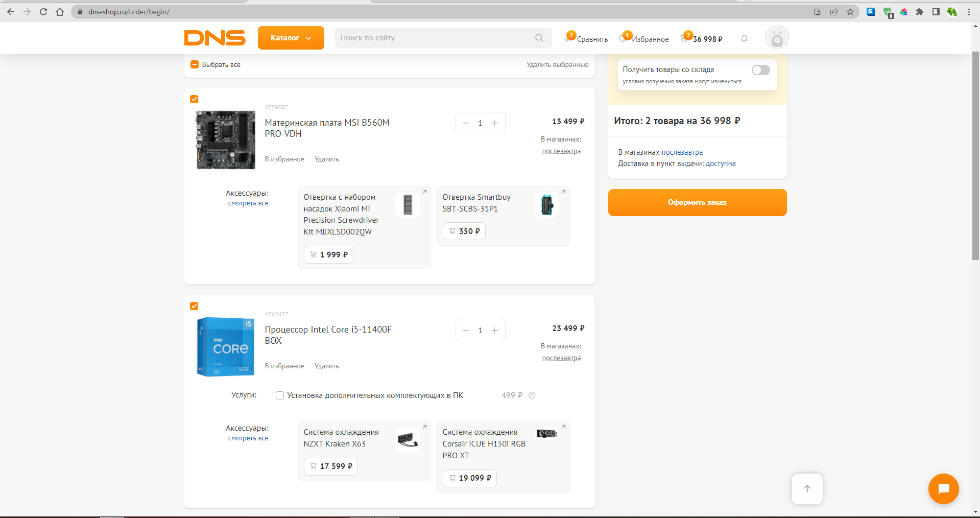Viewport: 980px width, 518px height.
Task: View all accessories for the Intel processor
Action: 248,438
